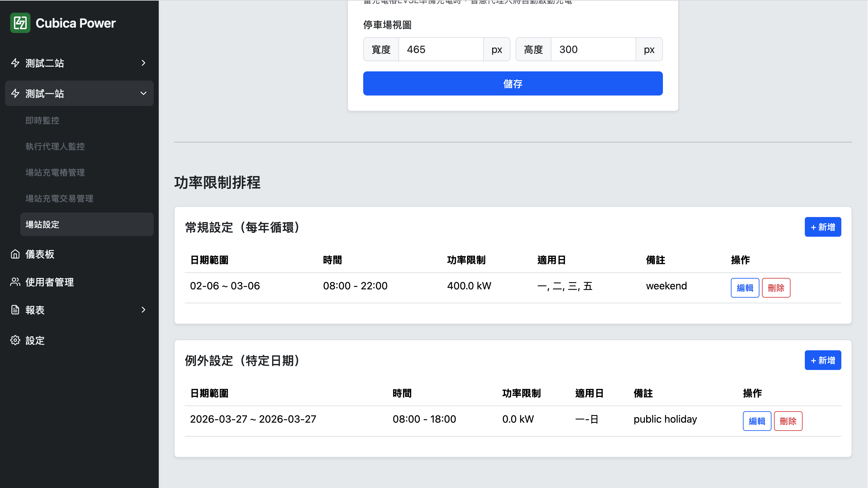Select 場站充電交易管理 in sidebar
Image resolution: width=868 pixels, height=488 pixels.
pyautogui.click(x=59, y=199)
